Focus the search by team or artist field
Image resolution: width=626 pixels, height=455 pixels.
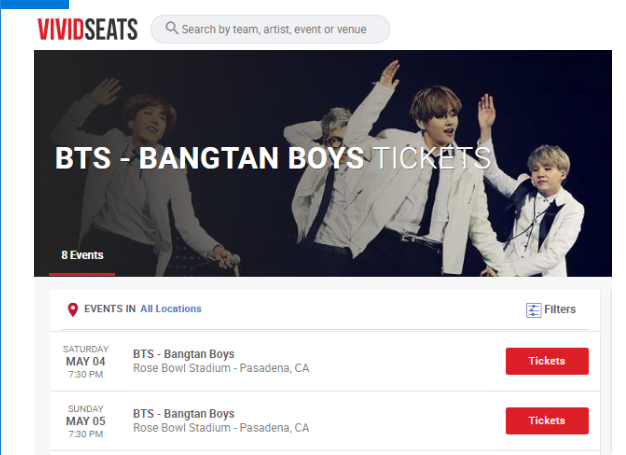coord(270,29)
